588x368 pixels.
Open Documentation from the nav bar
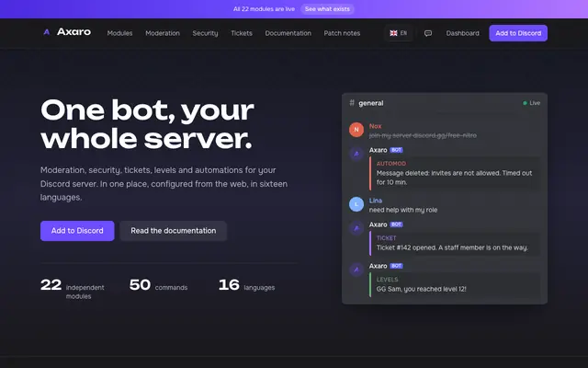(288, 33)
